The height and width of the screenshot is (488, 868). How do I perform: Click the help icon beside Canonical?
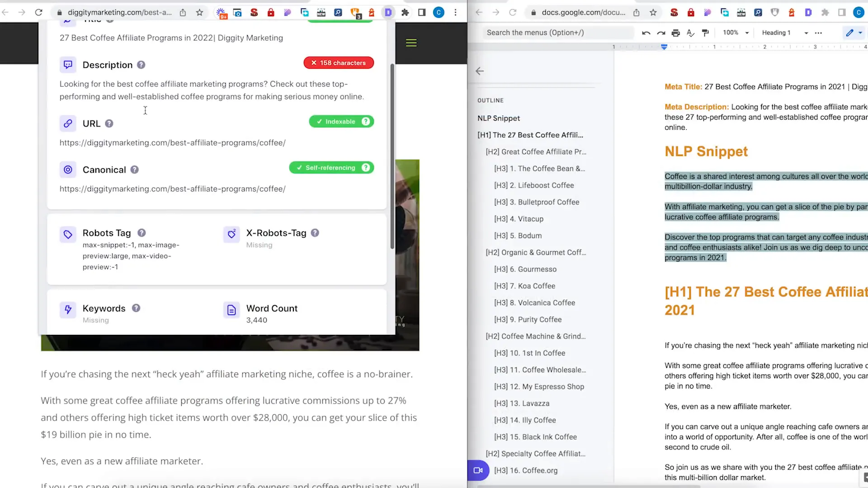click(x=134, y=169)
